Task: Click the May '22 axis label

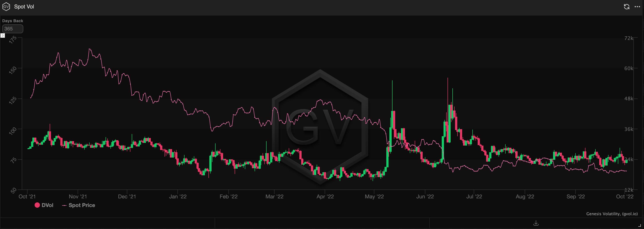Action: pos(374,196)
